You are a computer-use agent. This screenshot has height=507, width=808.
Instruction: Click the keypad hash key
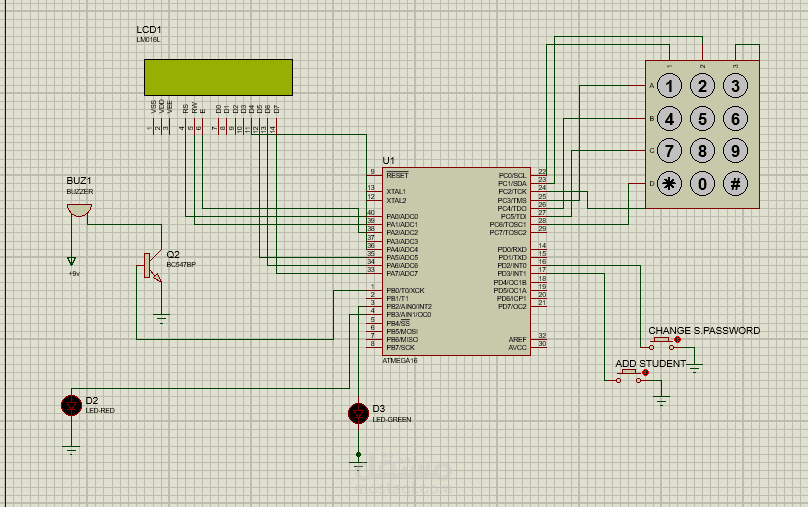735,184
